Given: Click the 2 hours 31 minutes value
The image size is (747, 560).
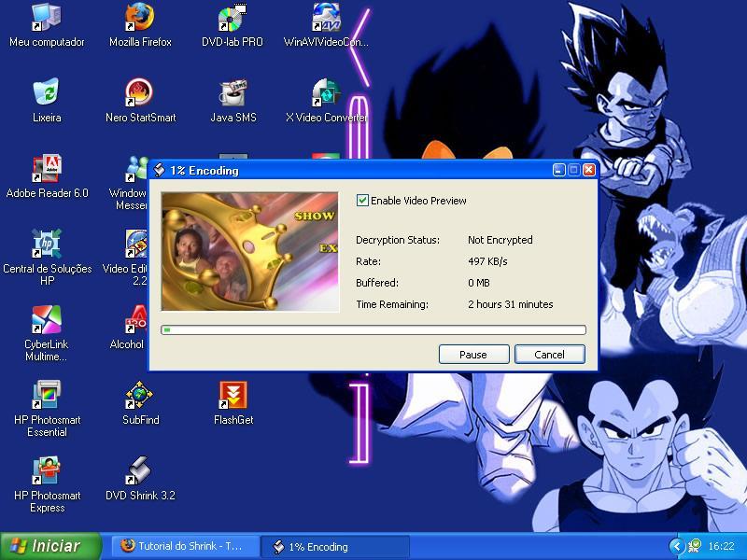Looking at the screenshot, I should tap(510, 304).
